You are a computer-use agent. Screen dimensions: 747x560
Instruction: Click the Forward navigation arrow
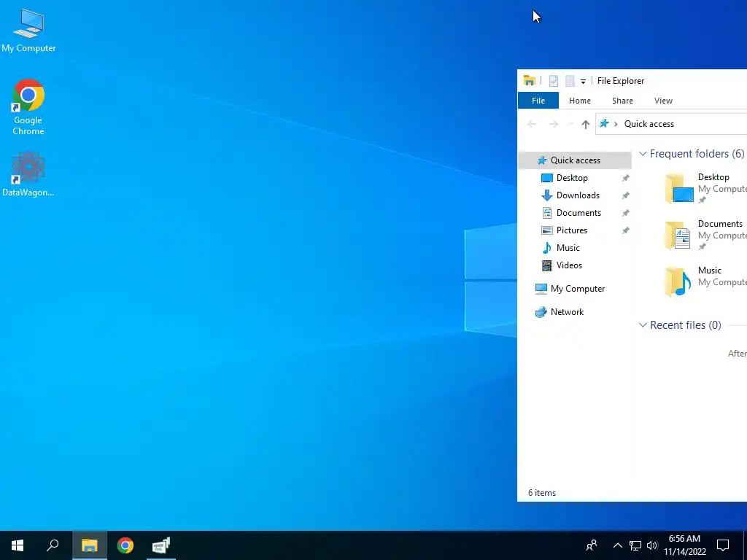tap(553, 124)
